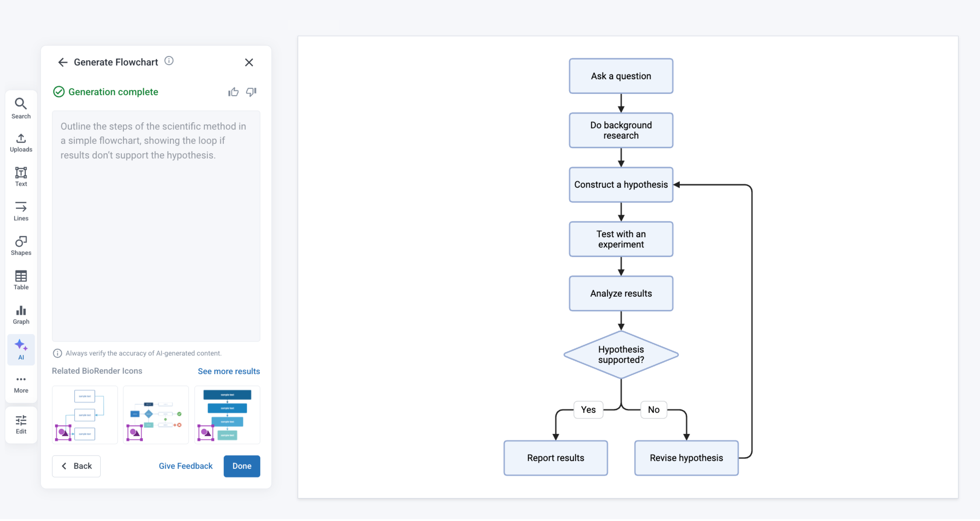
Task: Open the Lines tool
Action: coord(21,211)
